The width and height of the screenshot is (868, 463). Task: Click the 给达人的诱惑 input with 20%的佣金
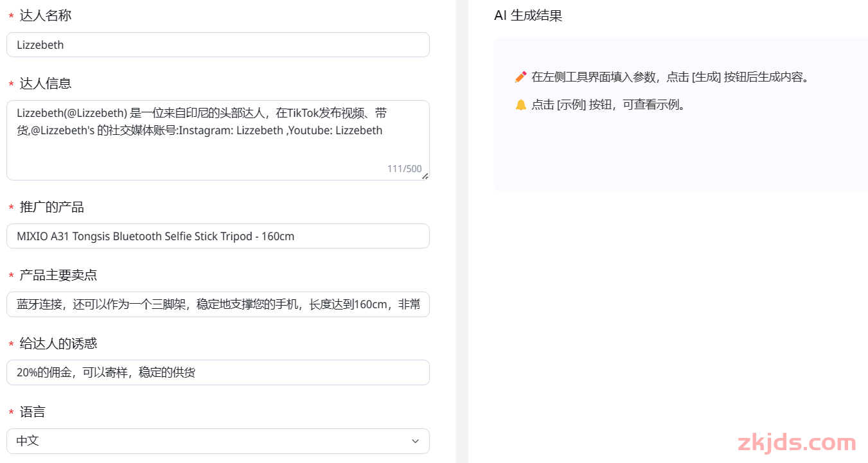218,372
